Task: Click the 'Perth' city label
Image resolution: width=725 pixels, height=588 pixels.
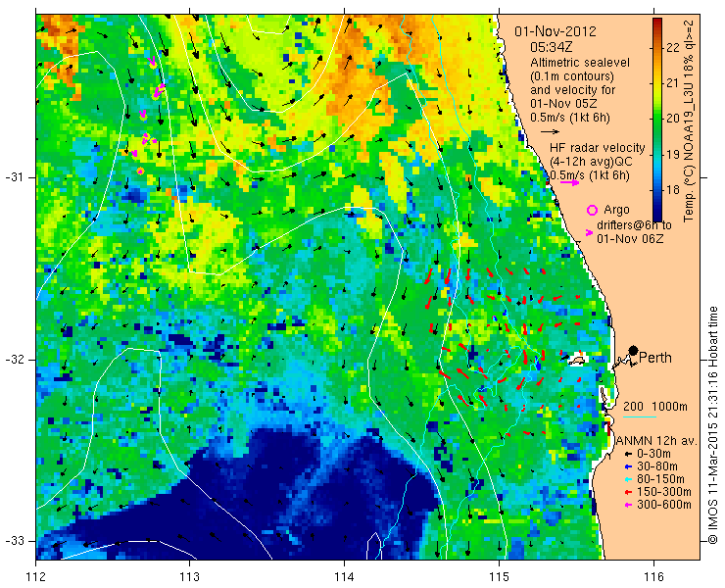Action: (x=655, y=358)
